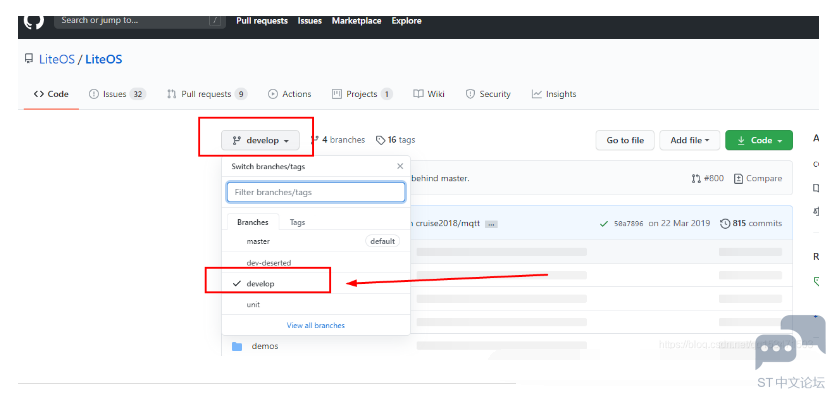834x398 pixels.
Task: Open the Projects tab
Action: tap(362, 94)
